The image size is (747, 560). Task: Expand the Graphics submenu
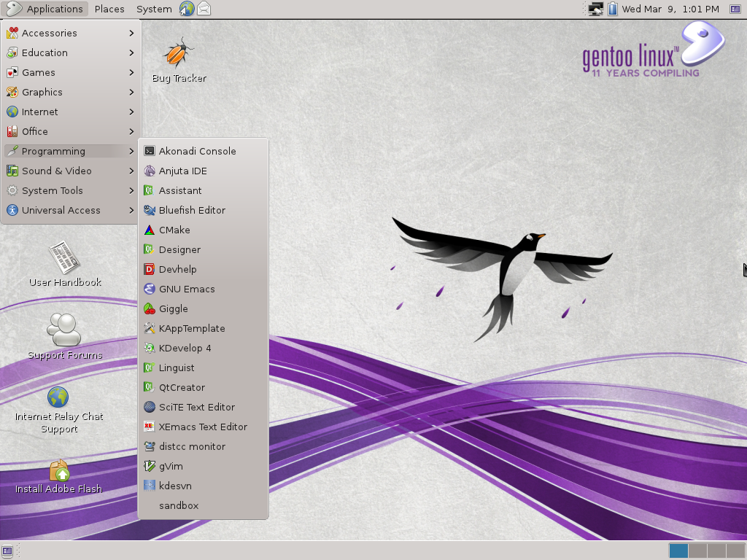pyautogui.click(x=44, y=92)
